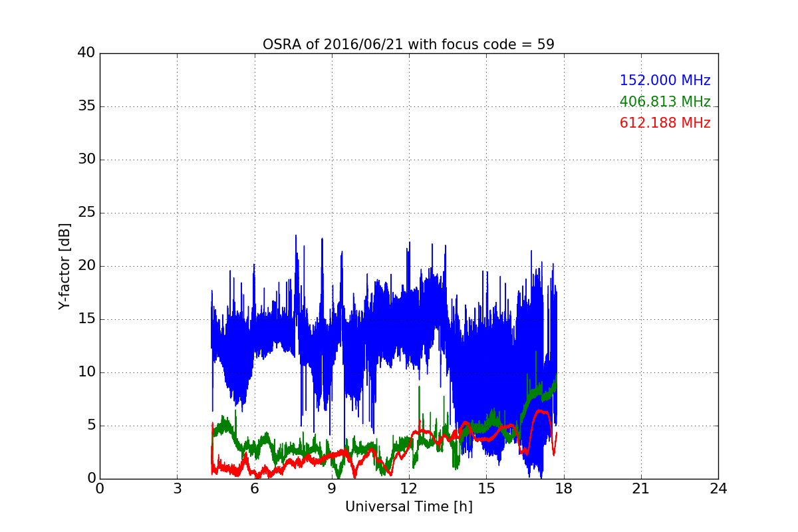The height and width of the screenshot is (532, 798).
Task: Select the 152.000 MHz legend label
Action: point(665,80)
